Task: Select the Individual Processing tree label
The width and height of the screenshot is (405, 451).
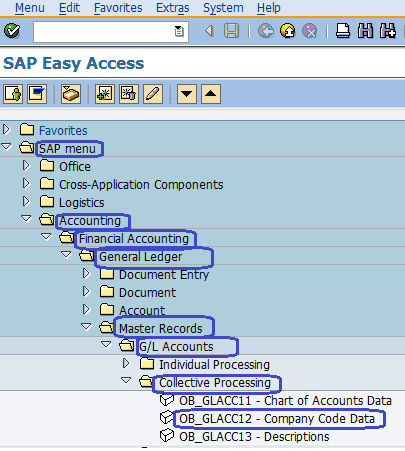Action: click(x=214, y=365)
